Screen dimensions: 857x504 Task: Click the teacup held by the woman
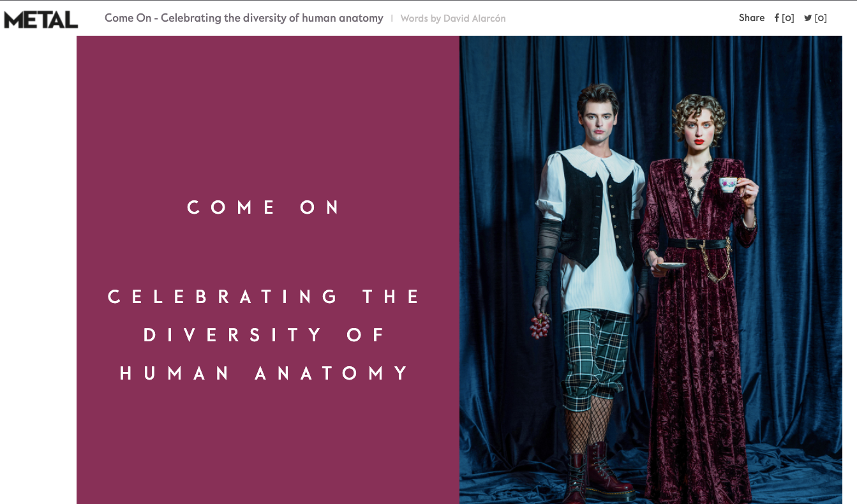pos(729,184)
